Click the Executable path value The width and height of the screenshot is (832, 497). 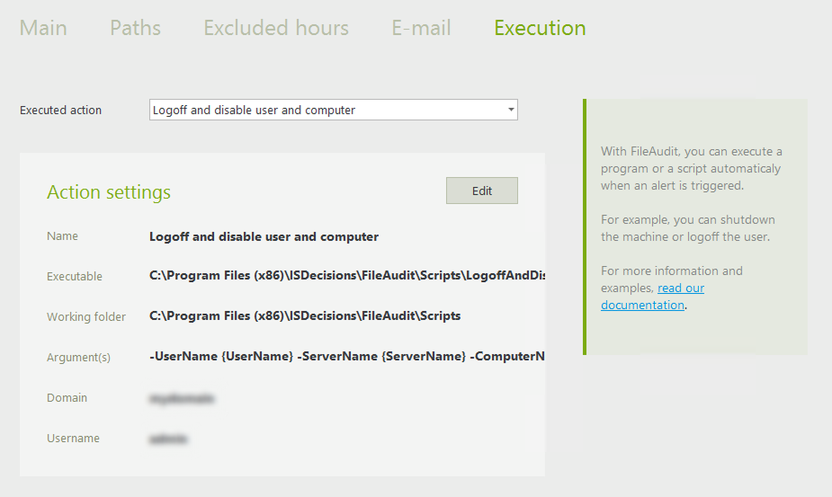point(347,275)
